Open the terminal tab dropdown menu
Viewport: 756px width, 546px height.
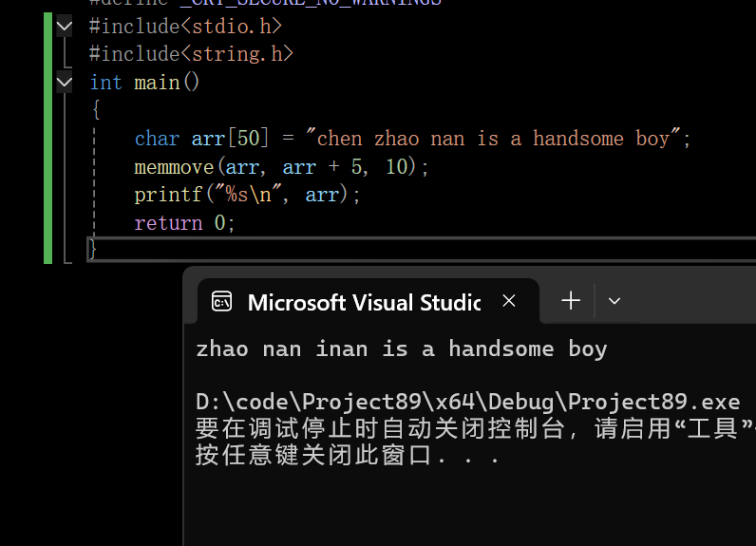[x=614, y=301]
